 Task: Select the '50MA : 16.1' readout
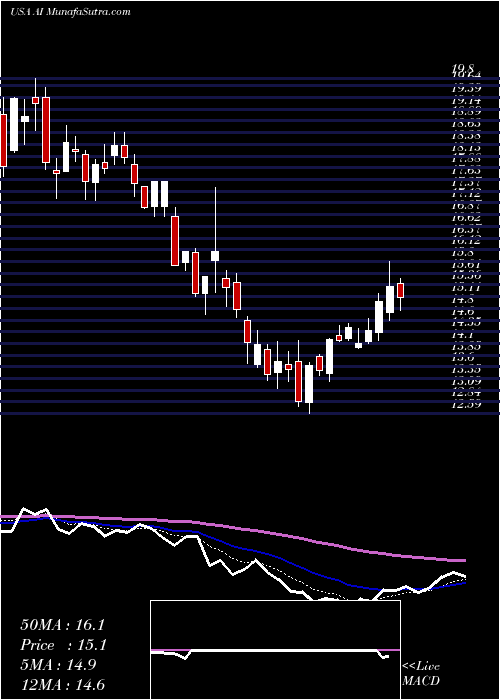[62, 625]
